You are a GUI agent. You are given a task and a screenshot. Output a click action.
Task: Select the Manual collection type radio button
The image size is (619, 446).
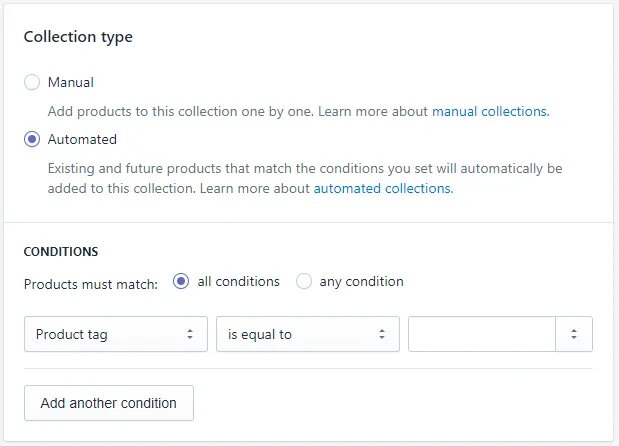pyautogui.click(x=33, y=83)
